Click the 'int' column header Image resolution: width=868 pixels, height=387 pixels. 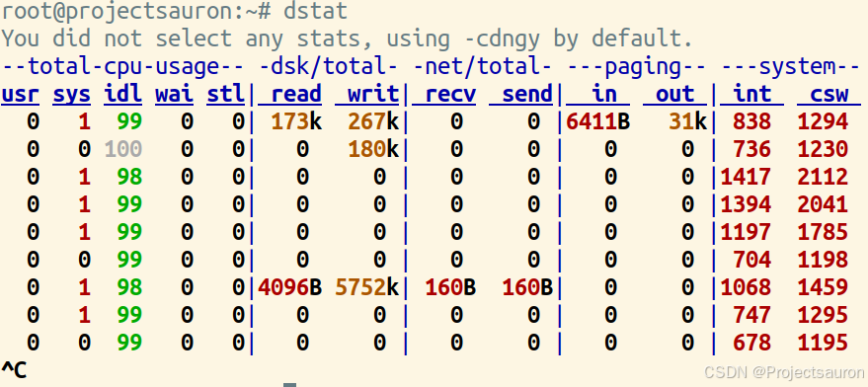751,95
